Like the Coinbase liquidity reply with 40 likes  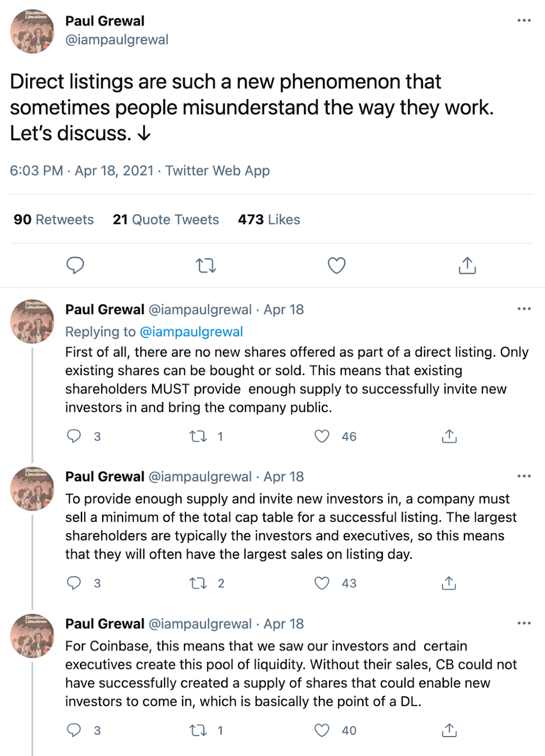pyautogui.click(x=322, y=730)
